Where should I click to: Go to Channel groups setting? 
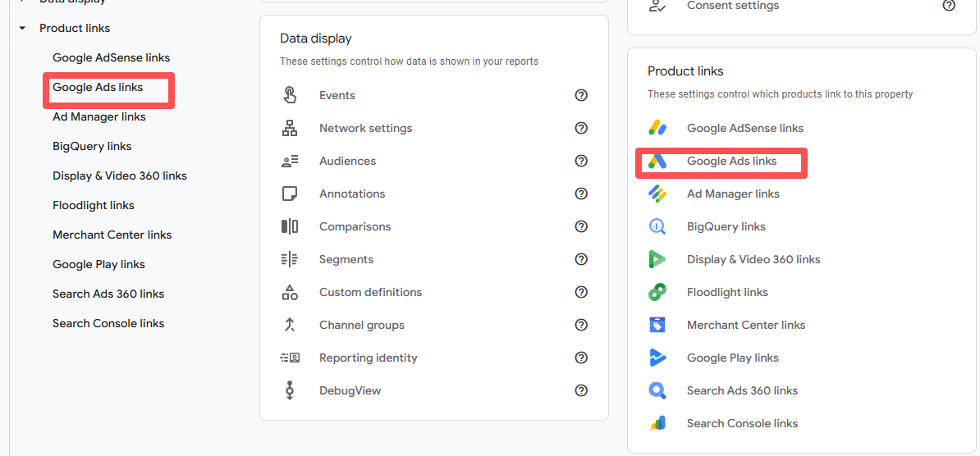[x=361, y=325]
